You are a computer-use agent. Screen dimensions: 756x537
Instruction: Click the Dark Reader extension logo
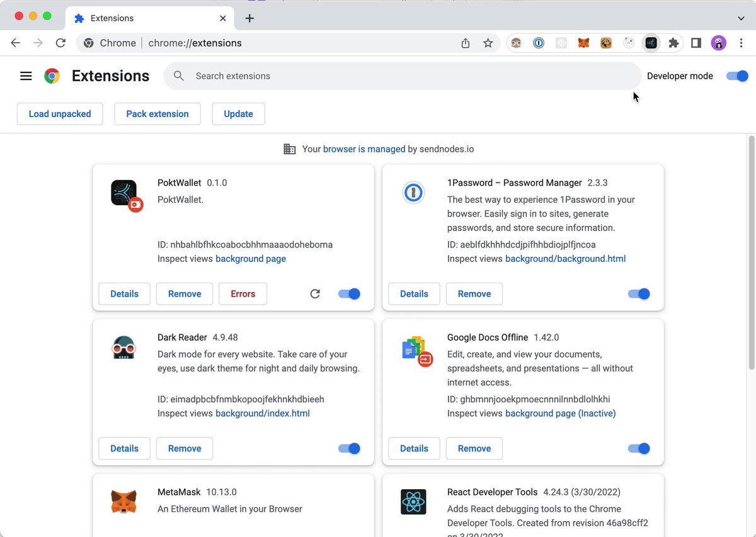point(124,348)
